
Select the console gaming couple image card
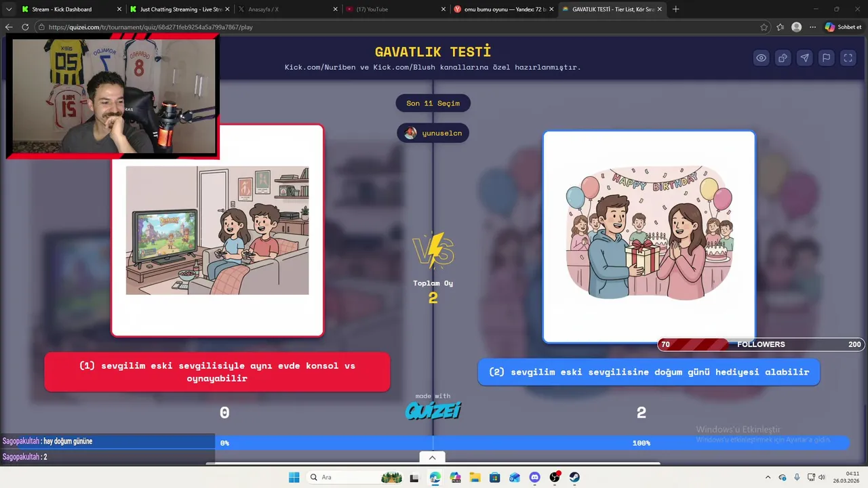click(x=217, y=230)
